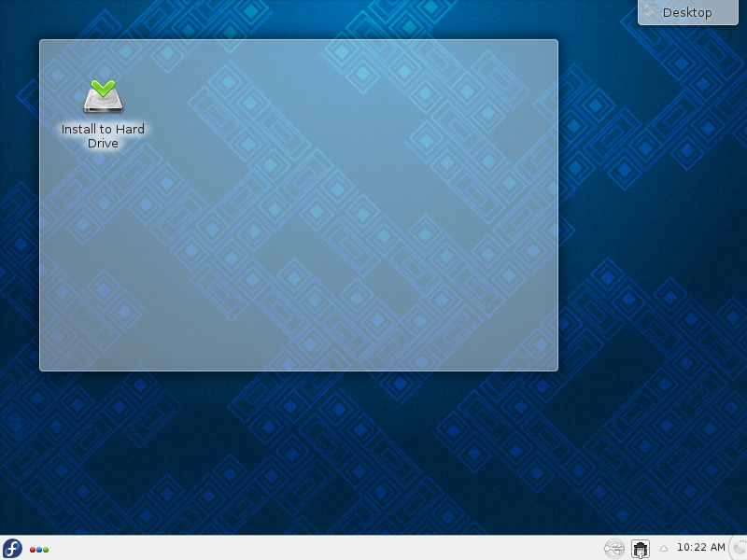This screenshot has width=747, height=560.
Task: Click the cashew icon beside Desktop
Action: point(650,11)
